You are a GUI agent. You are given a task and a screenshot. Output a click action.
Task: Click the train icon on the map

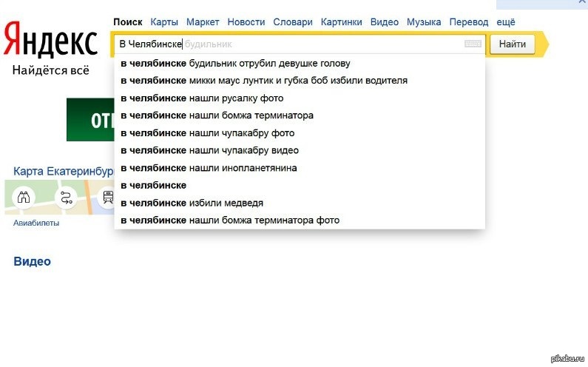coord(108,198)
